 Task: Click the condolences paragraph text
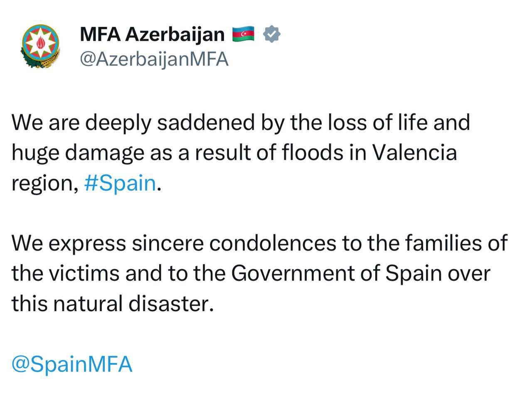(x=259, y=273)
